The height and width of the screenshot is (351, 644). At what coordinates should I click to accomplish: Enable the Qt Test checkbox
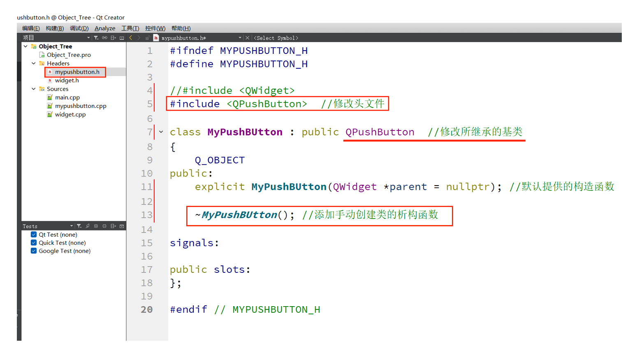pos(33,234)
